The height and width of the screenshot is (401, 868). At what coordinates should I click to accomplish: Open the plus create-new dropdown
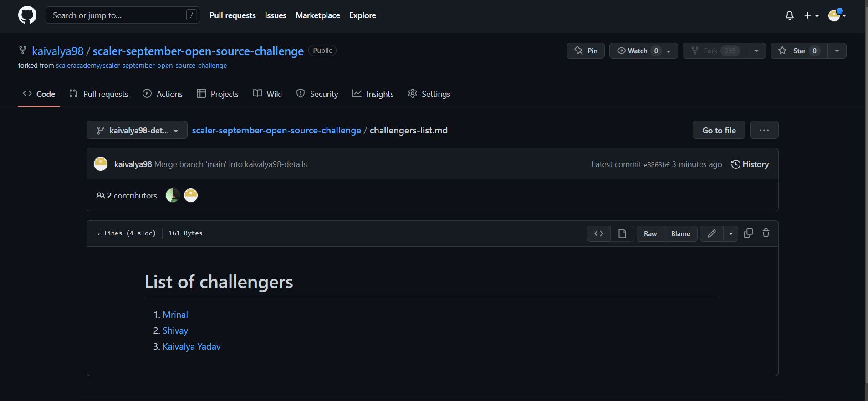[812, 15]
